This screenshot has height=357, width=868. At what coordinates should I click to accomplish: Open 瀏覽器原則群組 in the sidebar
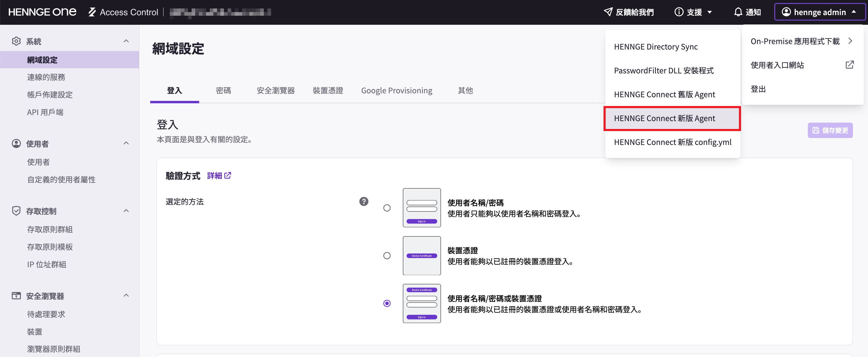(70, 349)
